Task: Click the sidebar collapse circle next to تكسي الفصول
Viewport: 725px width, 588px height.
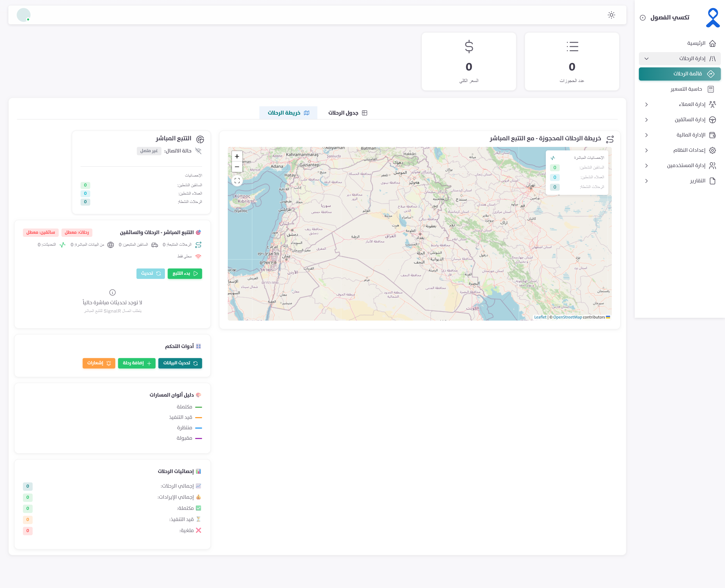Action: click(642, 18)
